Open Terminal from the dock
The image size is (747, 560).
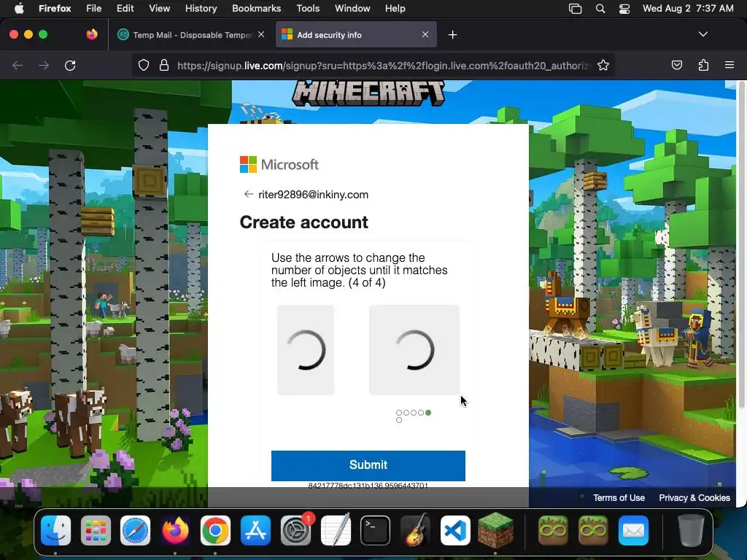click(x=376, y=531)
